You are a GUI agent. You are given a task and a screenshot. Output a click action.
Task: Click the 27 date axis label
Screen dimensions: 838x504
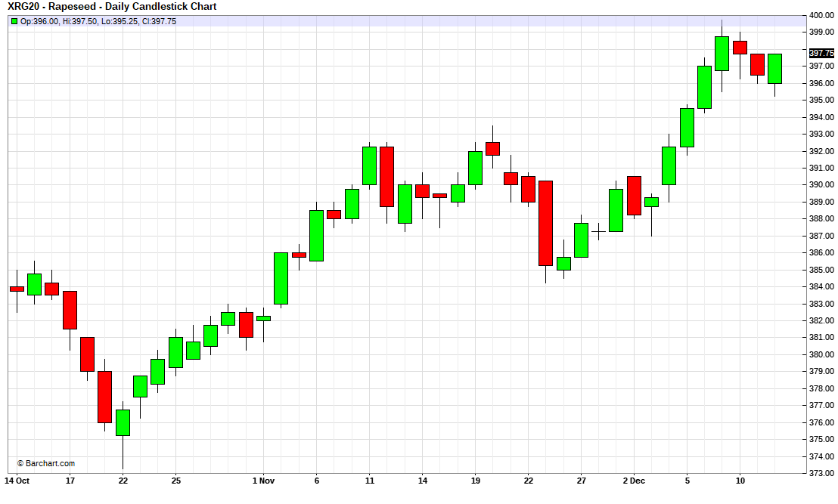click(581, 481)
